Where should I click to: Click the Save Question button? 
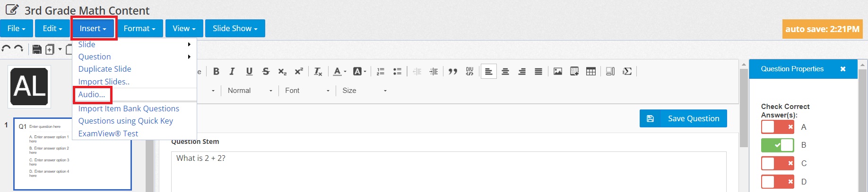pos(683,118)
